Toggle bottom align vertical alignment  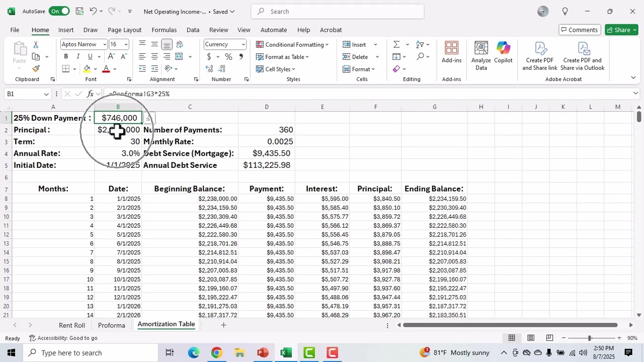(x=167, y=44)
